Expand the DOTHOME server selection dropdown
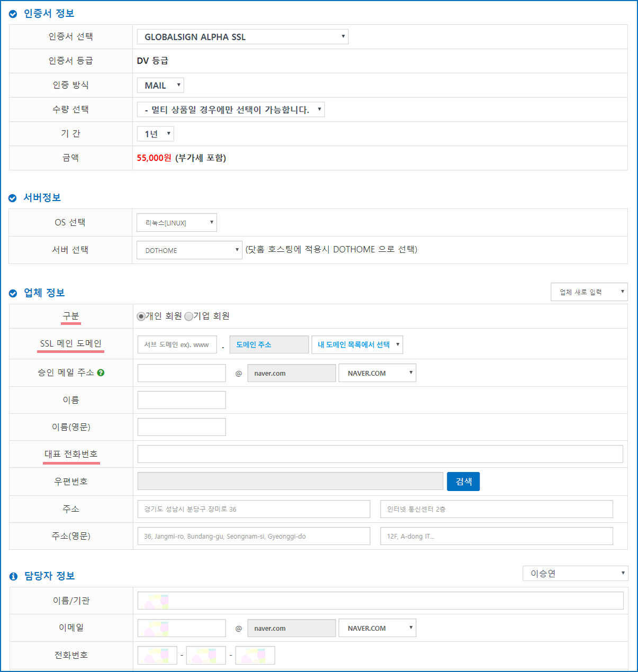Image resolution: width=638 pixels, height=672 pixels. [x=189, y=250]
